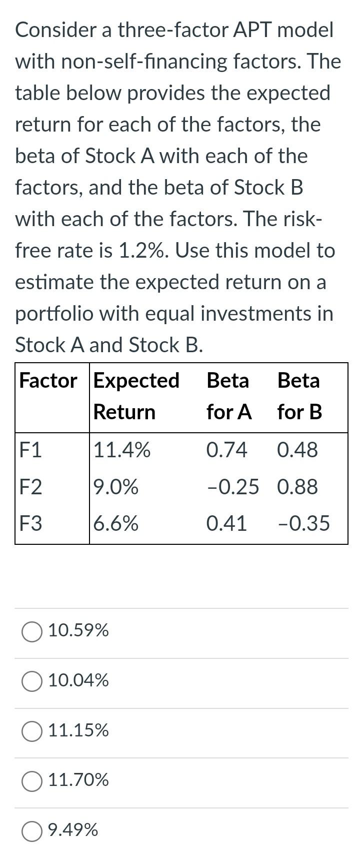The image size is (362, 868).
Task: Select the 10.59% answer option
Action: pyautogui.click(x=78, y=631)
